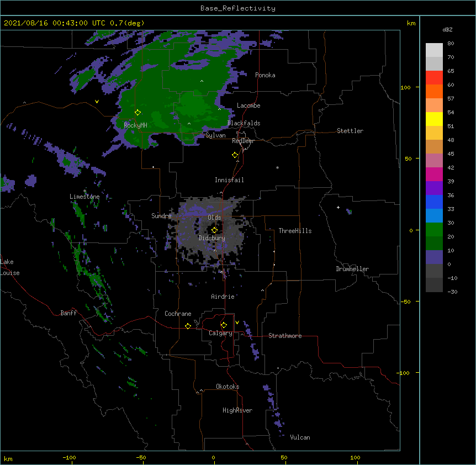476x465 pixels.
Task: Select the asterisk marker above Limestone label
Action: [84, 191]
